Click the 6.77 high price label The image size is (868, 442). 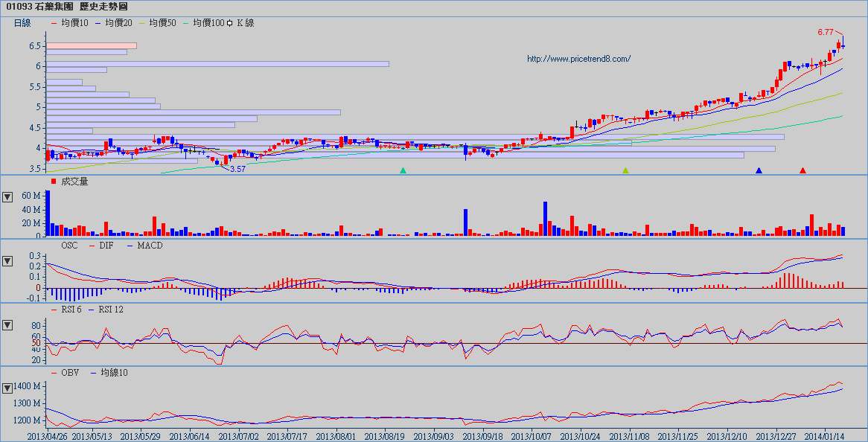click(825, 33)
